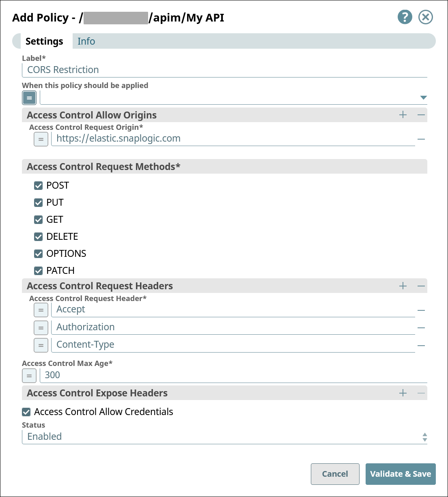Toggle expression mode for the Accept header

point(41,310)
